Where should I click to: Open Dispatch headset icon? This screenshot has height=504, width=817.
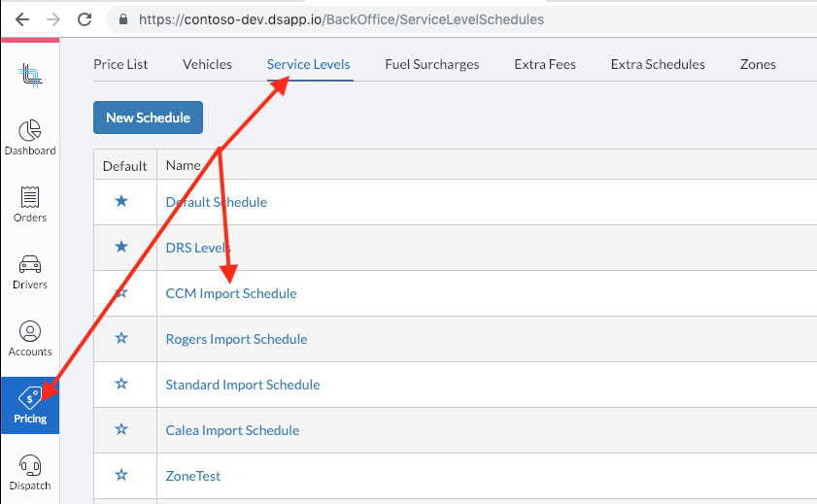pos(30,465)
